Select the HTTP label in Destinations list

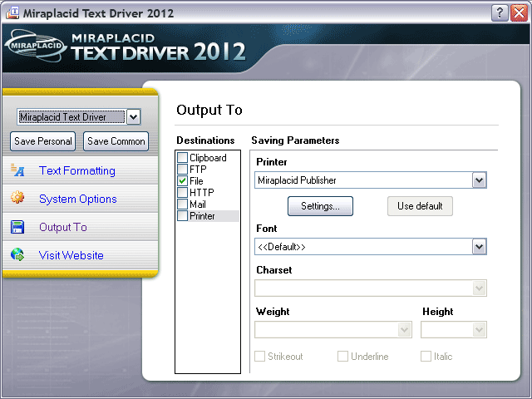202,192
